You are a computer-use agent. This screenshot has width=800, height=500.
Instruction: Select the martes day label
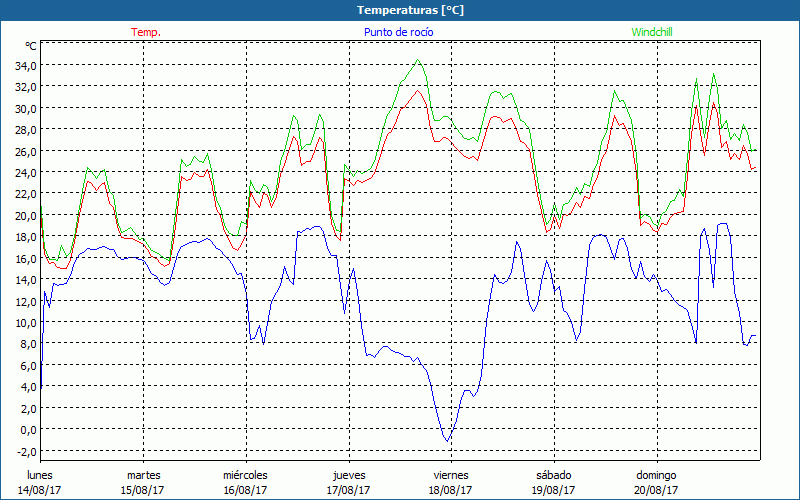143,475
